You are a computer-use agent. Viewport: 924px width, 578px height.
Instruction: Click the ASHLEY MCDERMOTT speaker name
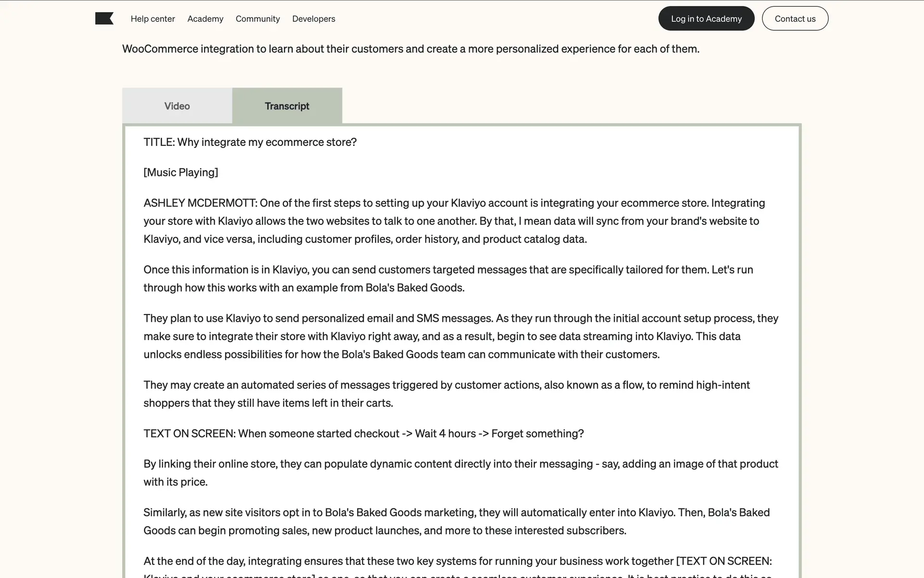(200, 203)
